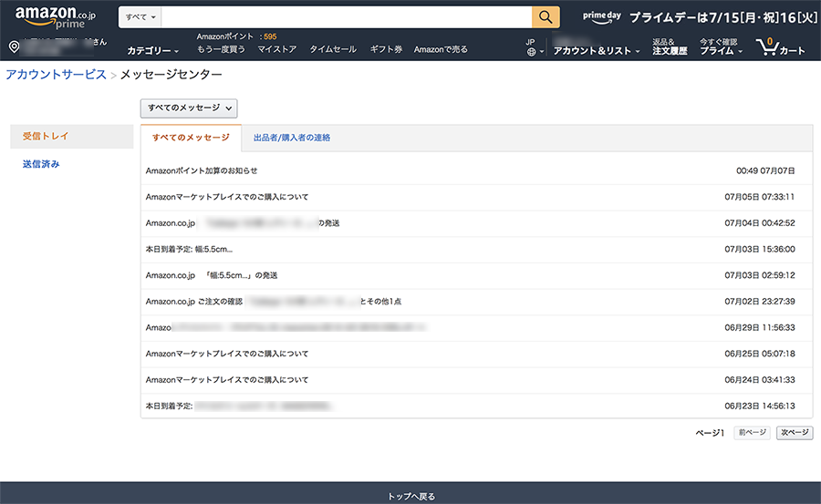Click inside the search text field
Image resolution: width=821 pixels, height=504 pixels.
(x=347, y=16)
